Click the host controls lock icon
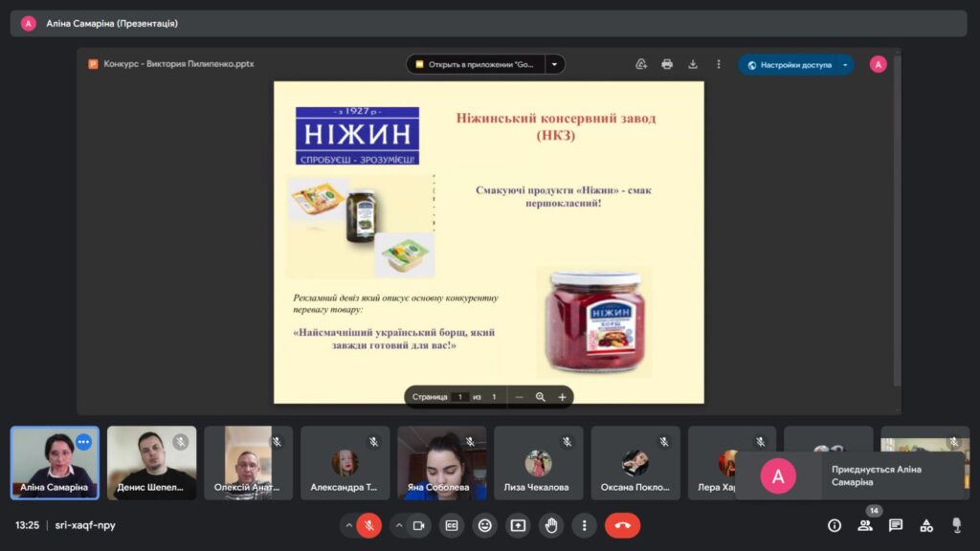 [956, 525]
